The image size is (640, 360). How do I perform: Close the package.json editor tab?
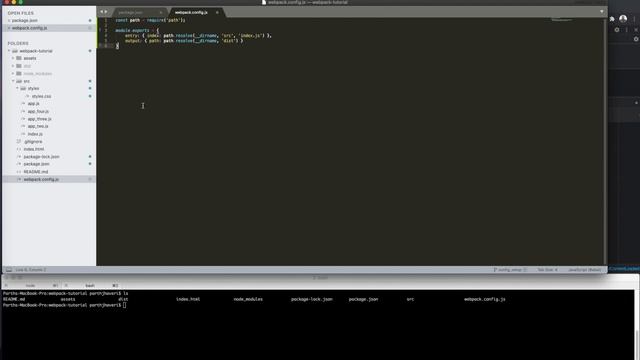(161, 12)
